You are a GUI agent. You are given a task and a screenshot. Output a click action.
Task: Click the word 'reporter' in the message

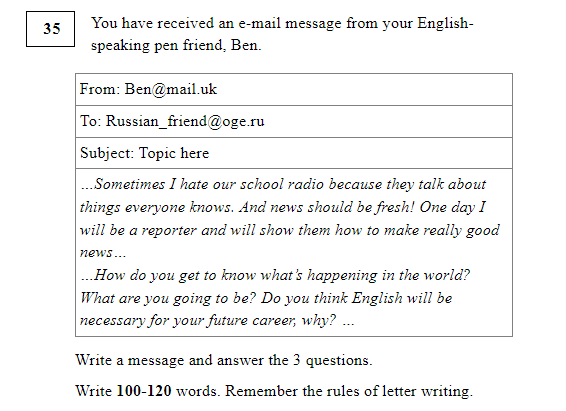coord(169,231)
